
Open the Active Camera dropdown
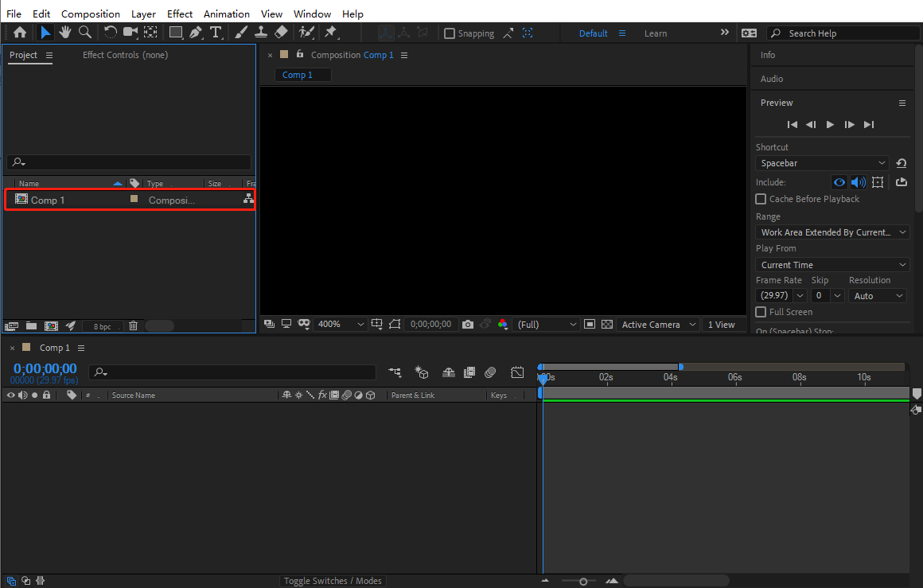coord(658,325)
